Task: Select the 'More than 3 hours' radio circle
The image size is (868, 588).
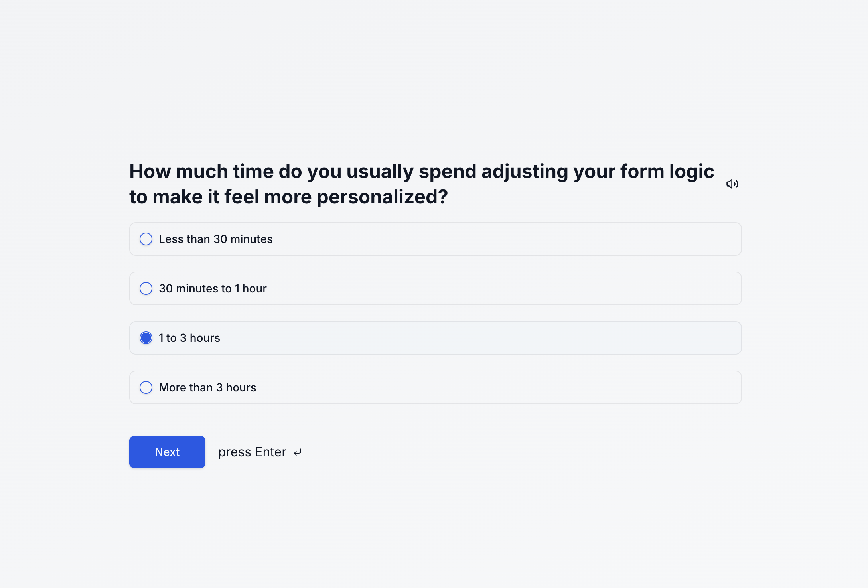Action: [146, 387]
